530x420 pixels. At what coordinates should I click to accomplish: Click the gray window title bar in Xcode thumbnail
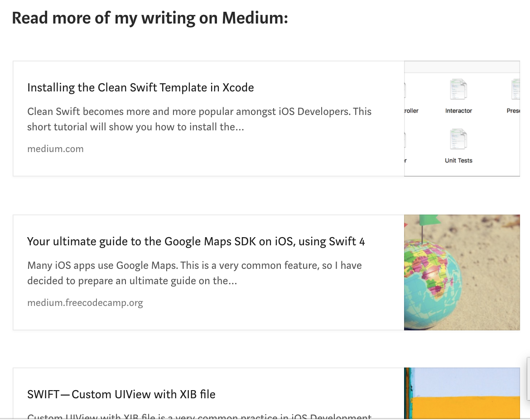tap(462, 67)
